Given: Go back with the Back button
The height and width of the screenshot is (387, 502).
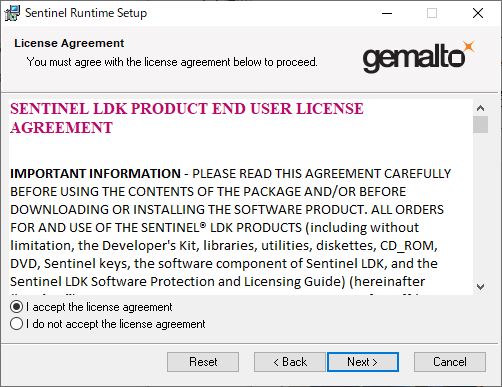Looking at the screenshot, I should (290, 362).
